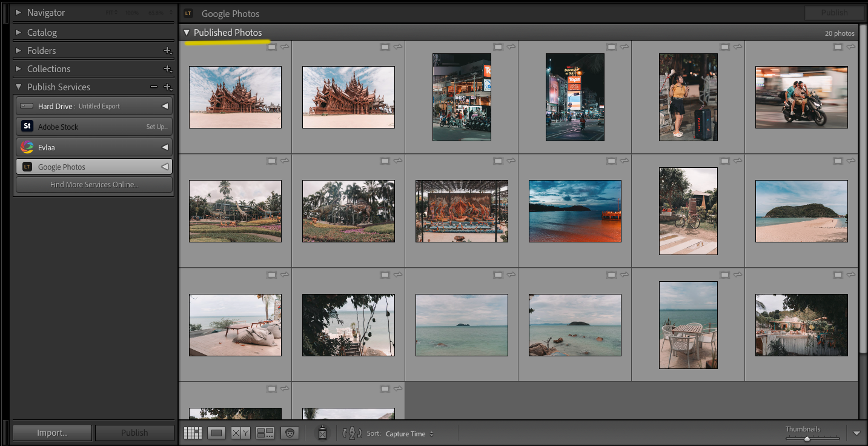
Task: Select the Google Photos publish service
Action: (x=94, y=166)
